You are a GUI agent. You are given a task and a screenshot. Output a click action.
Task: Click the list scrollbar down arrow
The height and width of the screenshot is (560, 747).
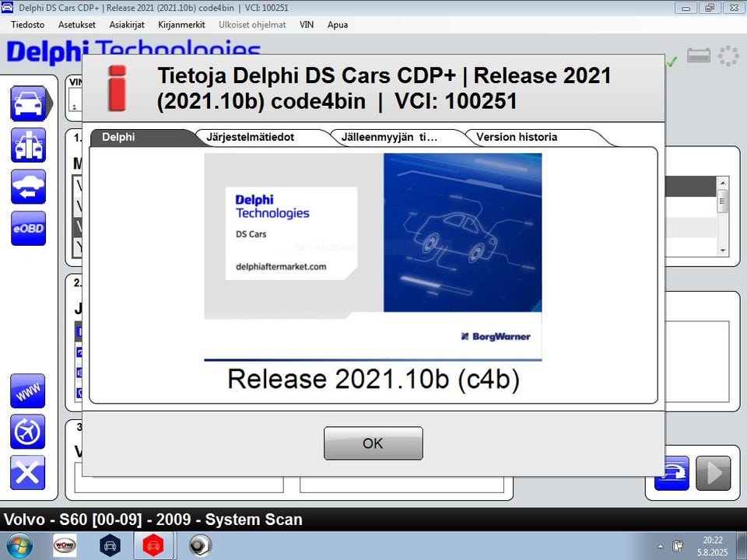click(723, 250)
